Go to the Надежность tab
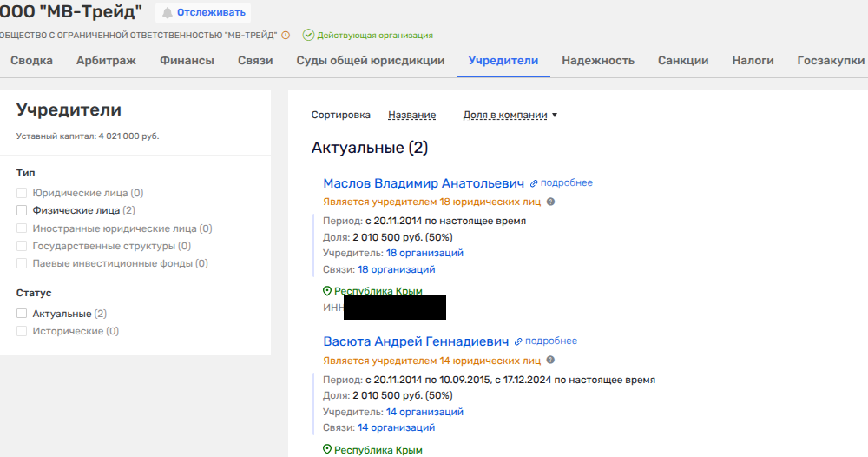 (597, 61)
